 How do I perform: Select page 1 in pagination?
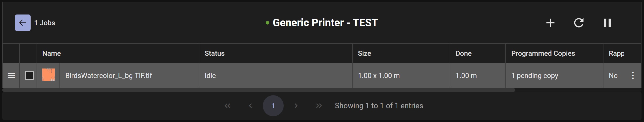click(273, 106)
